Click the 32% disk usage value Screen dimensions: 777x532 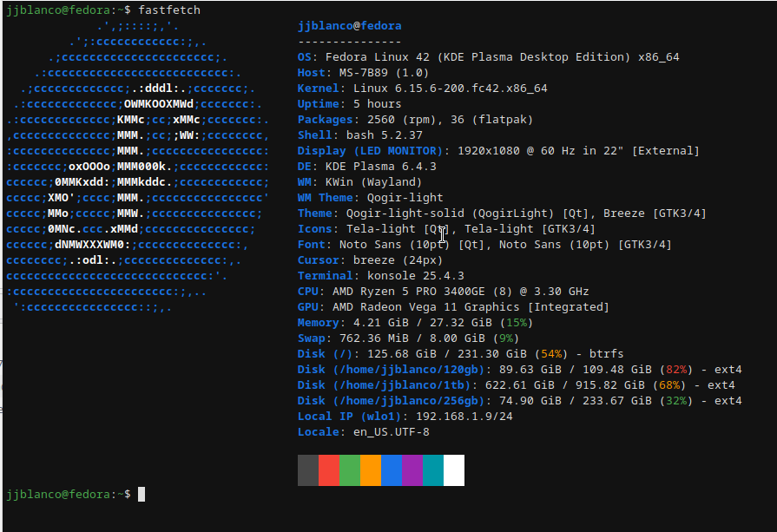pyautogui.click(x=676, y=401)
